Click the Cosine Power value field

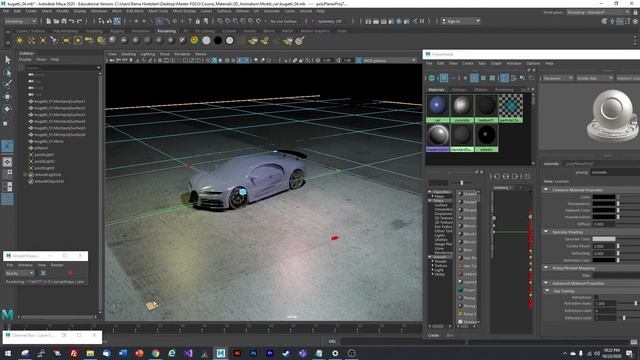point(604,246)
